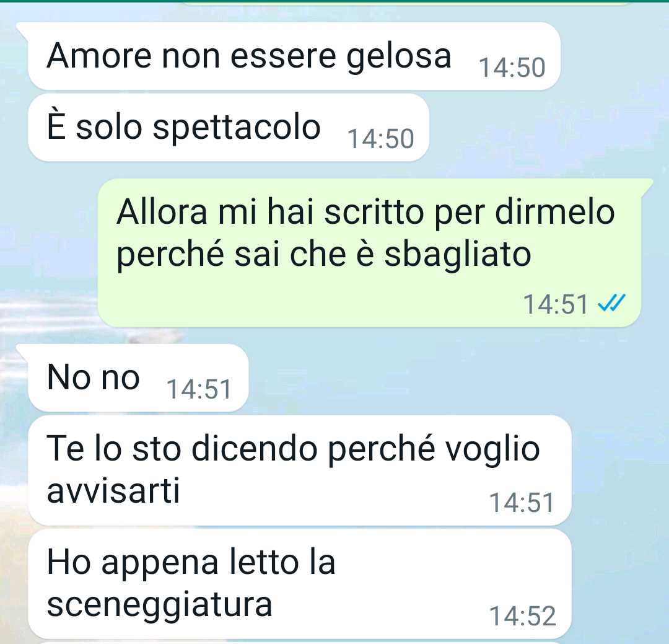Click the word "spettacolo" in the second message
This screenshot has width=669, height=644.
tap(237, 128)
